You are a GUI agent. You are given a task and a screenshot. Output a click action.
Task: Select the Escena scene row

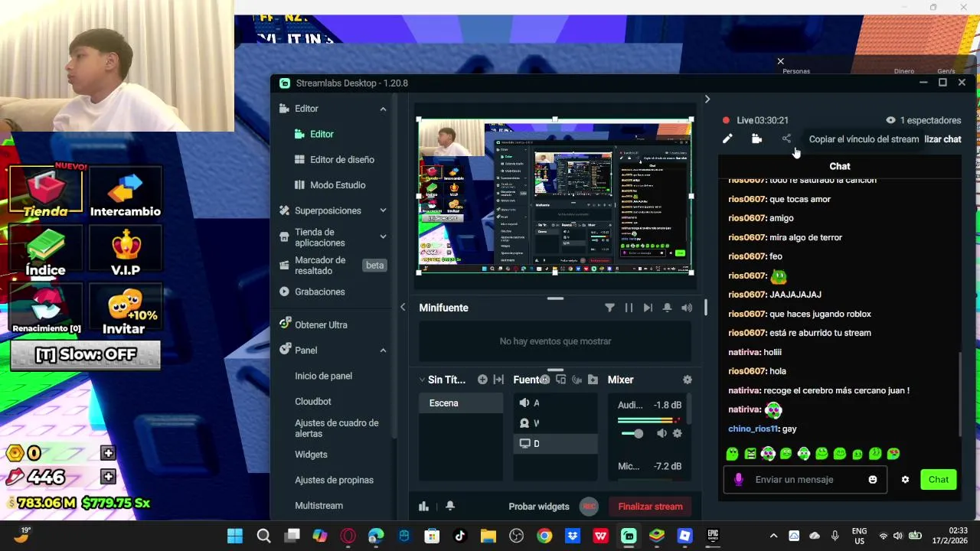coord(461,403)
